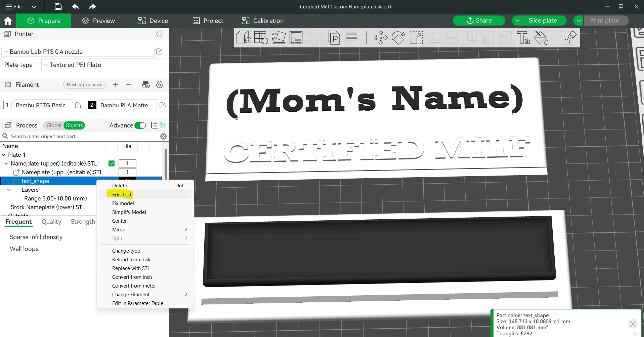This screenshot has height=337, width=644.
Task: Click the Slice plate button
Action: pyautogui.click(x=543, y=21)
